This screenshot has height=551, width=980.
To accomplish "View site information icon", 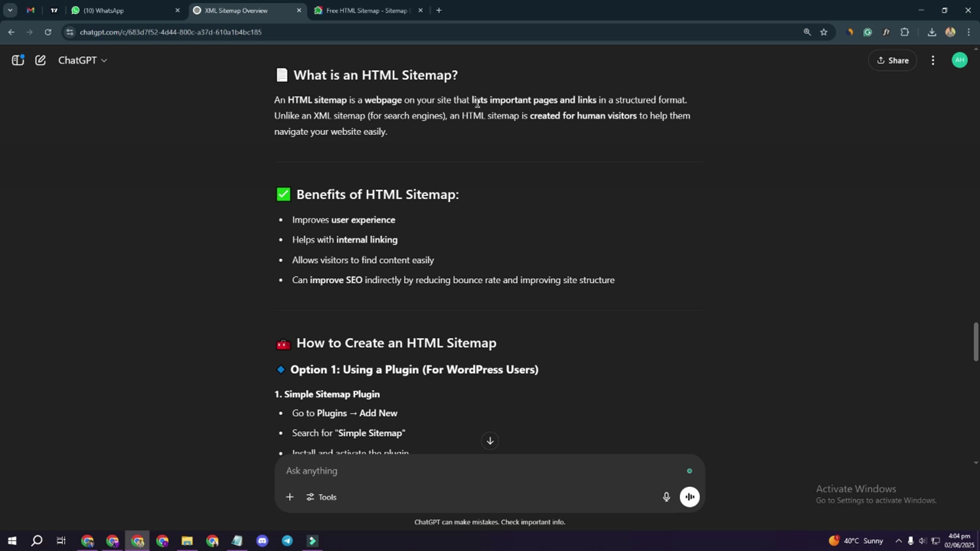I will pyautogui.click(x=70, y=32).
